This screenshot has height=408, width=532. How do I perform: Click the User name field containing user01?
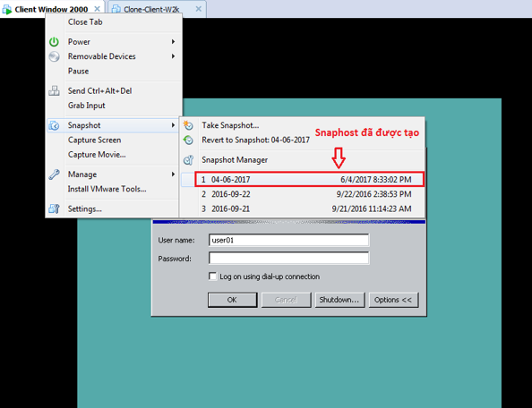[x=288, y=240]
